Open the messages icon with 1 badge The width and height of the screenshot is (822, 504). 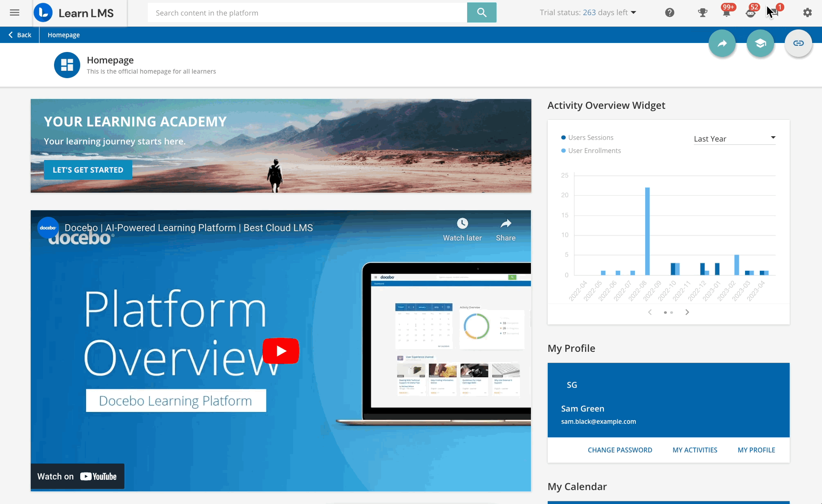click(774, 13)
